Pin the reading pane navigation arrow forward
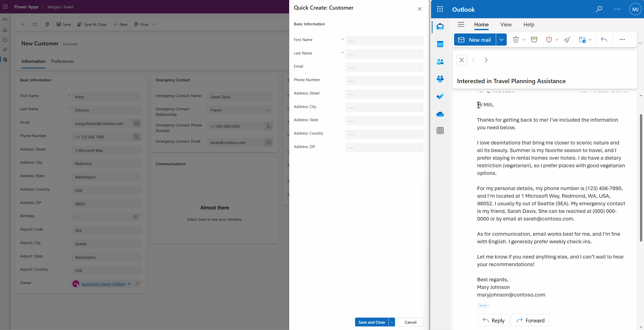 click(486, 60)
